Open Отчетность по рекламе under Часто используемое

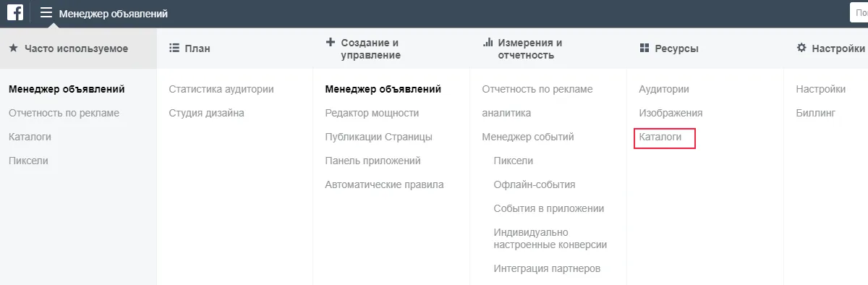64,114
